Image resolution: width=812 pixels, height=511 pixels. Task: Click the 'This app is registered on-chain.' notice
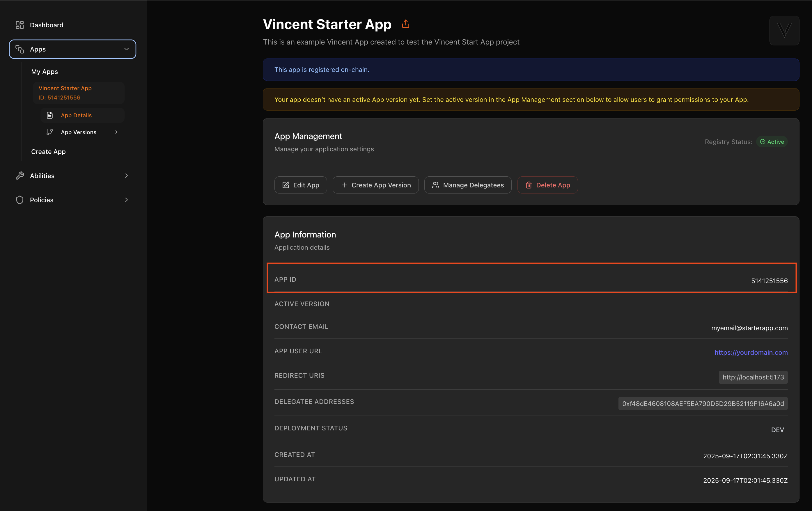(531, 70)
